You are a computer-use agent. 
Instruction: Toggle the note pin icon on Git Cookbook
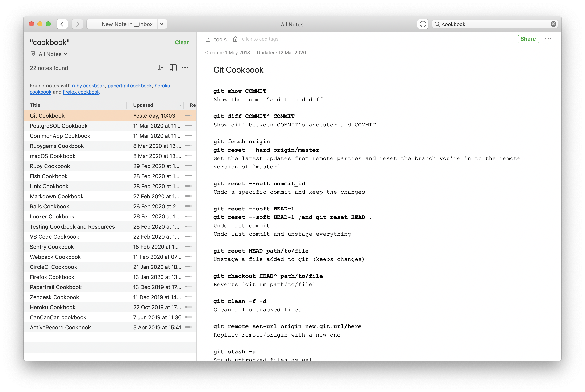coord(188,115)
